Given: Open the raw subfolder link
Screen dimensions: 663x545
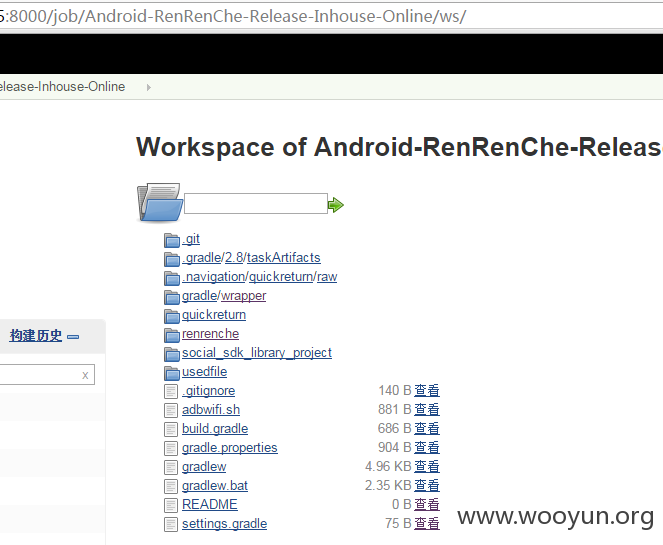Looking at the screenshot, I should [x=327, y=277].
